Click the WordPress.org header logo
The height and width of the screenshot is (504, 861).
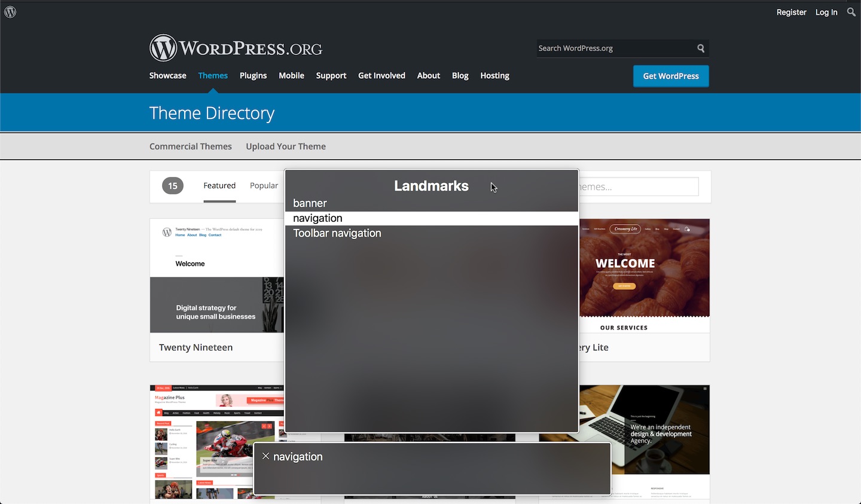(x=236, y=48)
